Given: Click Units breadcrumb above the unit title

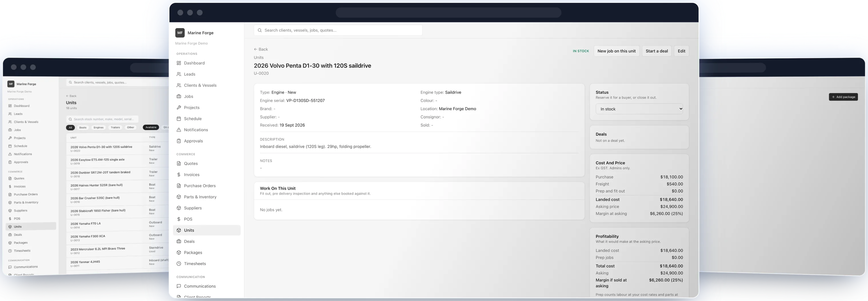Looking at the screenshot, I should coord(259,58).
